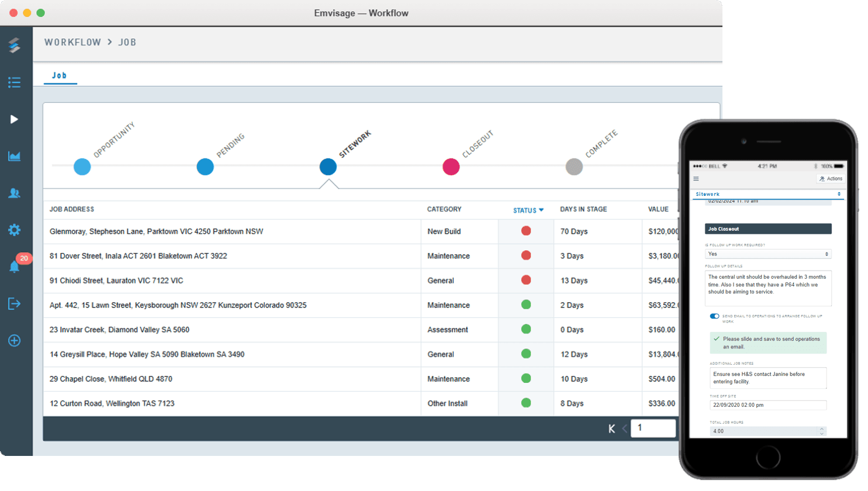Click WORKFLOW in the breadcrumb

(72, 42)
